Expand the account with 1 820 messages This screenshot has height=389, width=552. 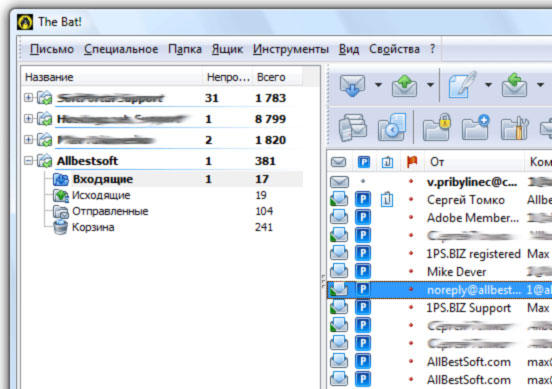point(29,140)
